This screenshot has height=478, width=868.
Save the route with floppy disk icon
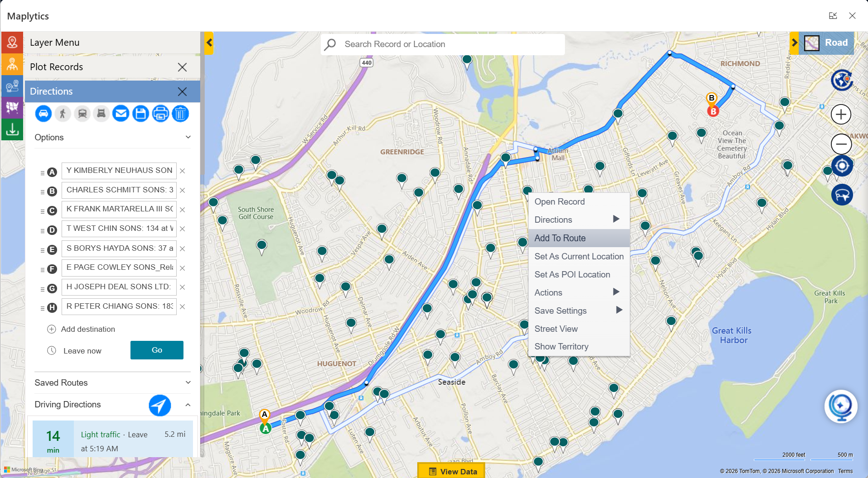141,113
